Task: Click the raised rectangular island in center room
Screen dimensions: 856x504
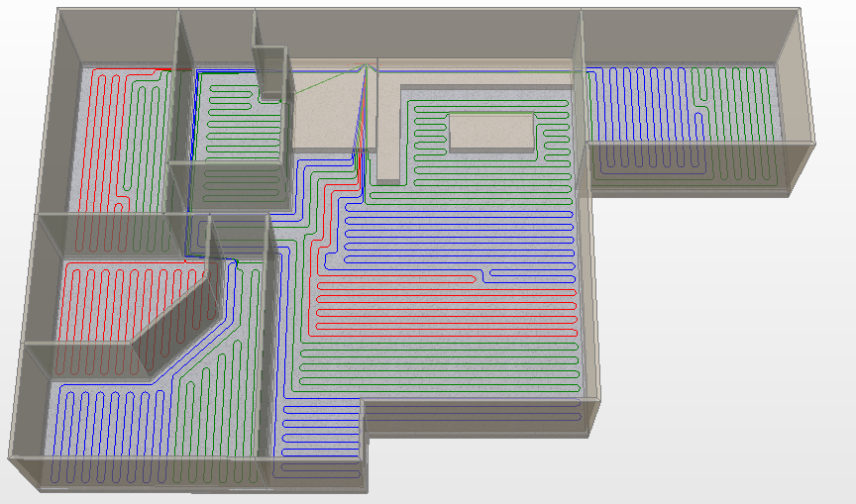Action: pos(490,131)
